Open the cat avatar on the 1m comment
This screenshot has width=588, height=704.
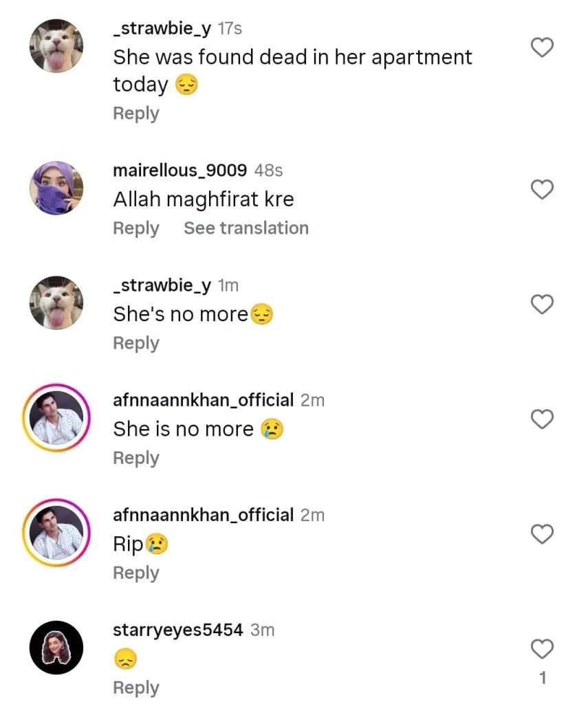(x=56, y=303)
